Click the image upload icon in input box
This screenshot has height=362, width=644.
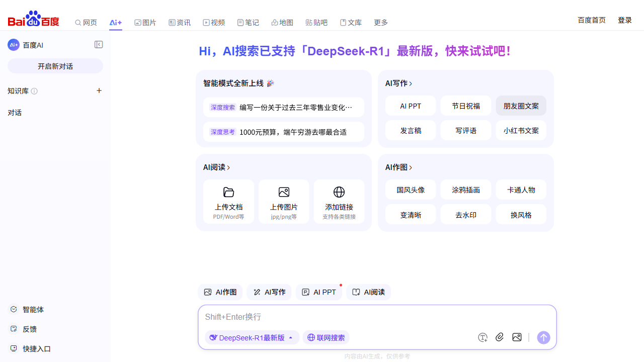517,337
